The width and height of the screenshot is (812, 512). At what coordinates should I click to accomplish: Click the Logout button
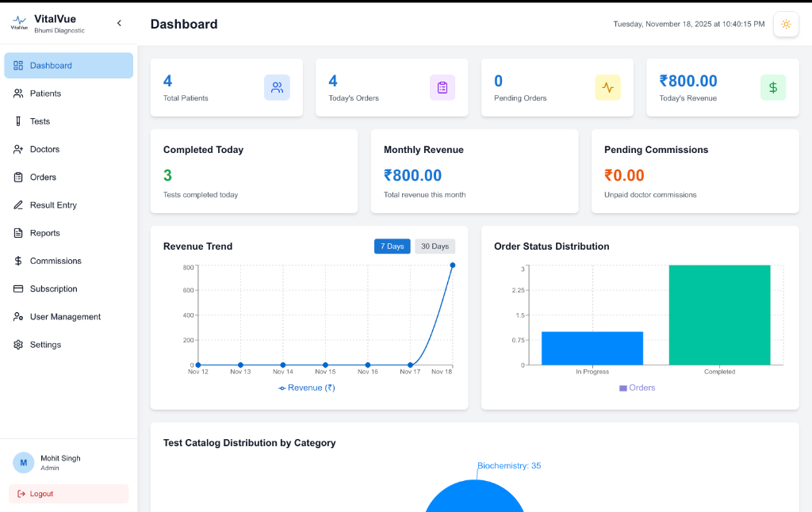(68, 493)
